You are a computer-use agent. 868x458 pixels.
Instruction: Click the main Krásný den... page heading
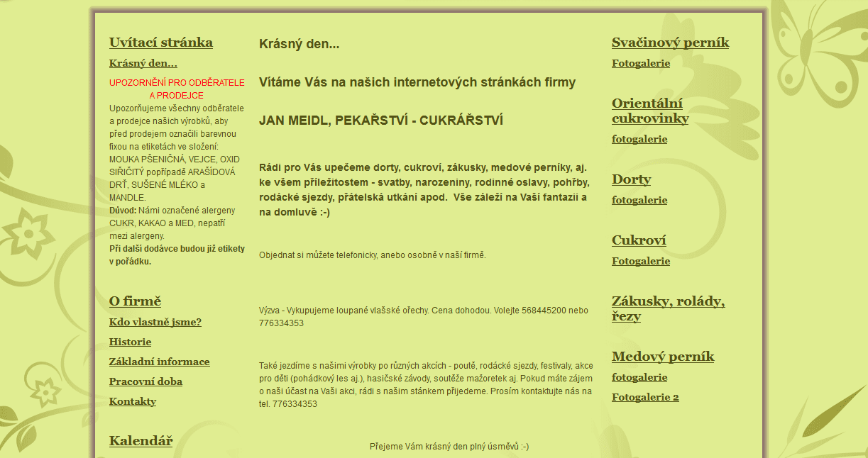300,45
